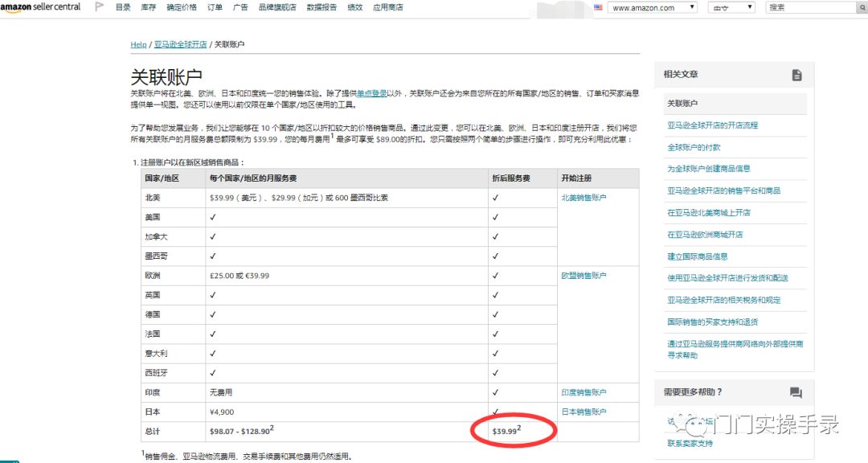Click the 德国 row label

(152, 314)
